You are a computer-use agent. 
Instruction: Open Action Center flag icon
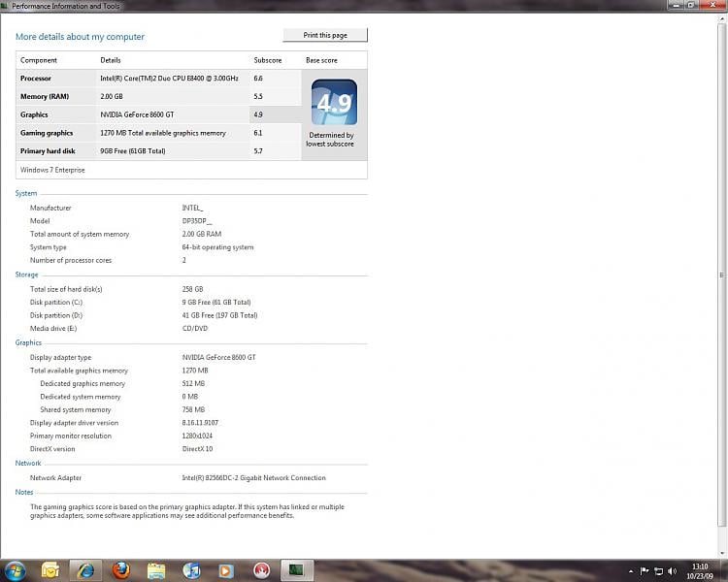click(645, 571)
